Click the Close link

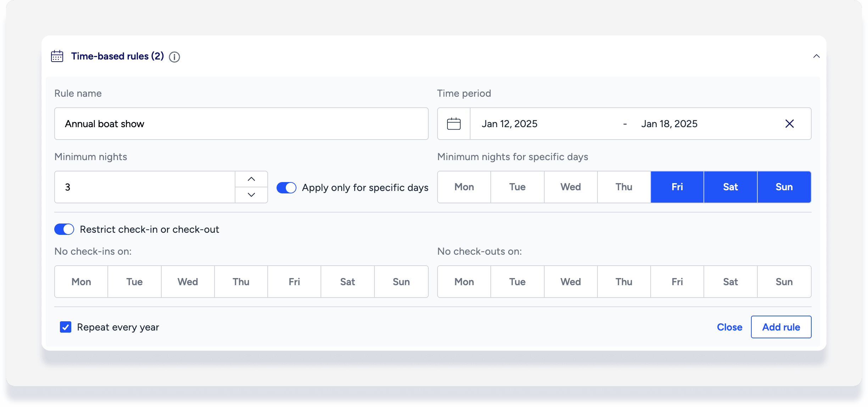coord(729,327)
